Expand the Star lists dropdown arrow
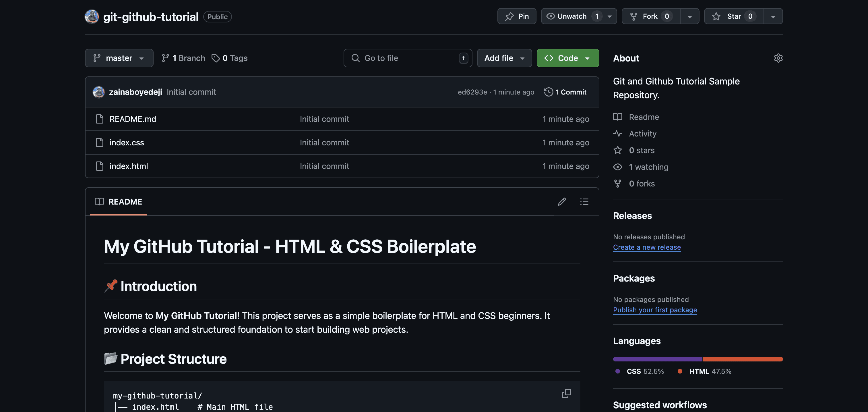Viewport: 868px width, 412px height. click(773, 17)
